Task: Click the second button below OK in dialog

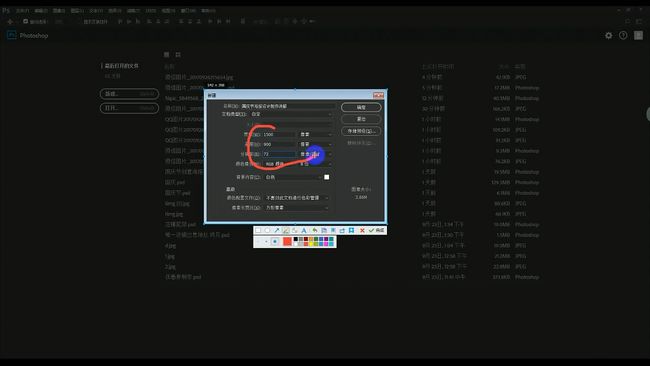Action: [361, 119]
